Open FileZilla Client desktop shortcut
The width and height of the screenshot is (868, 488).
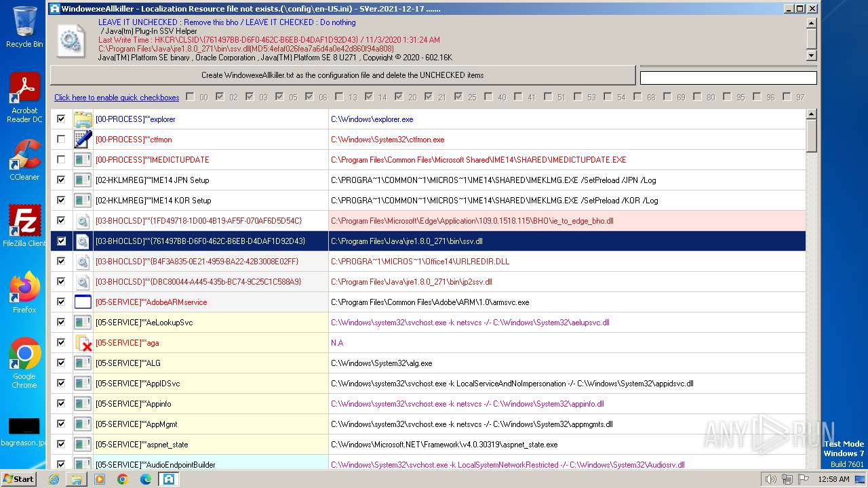tap(24, 226)
